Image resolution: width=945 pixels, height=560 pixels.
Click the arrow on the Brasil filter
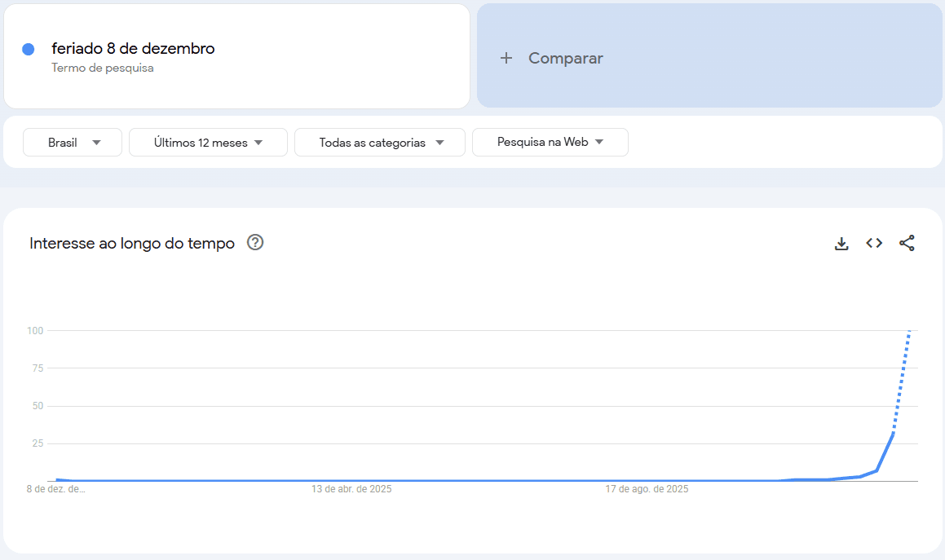(96, 143)
